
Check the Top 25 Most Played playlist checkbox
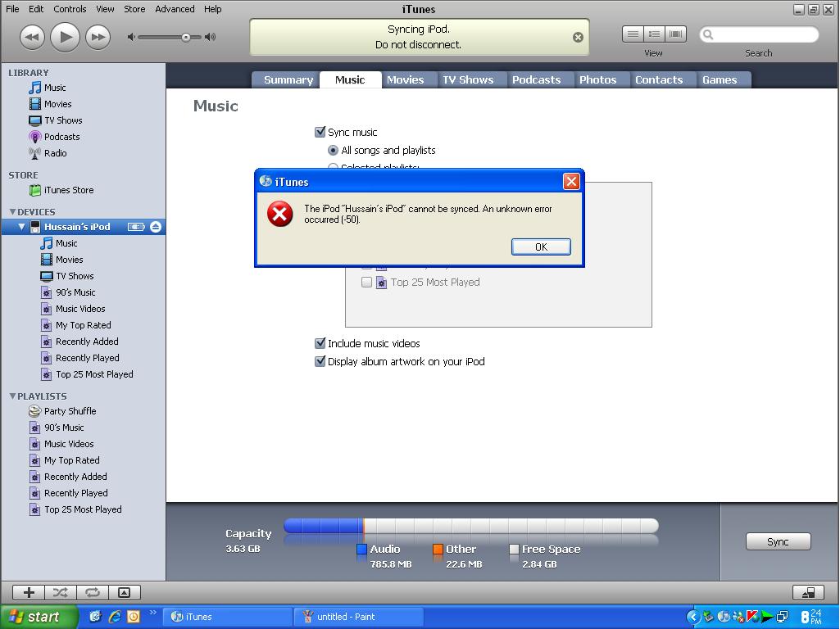tap(366, 282)
